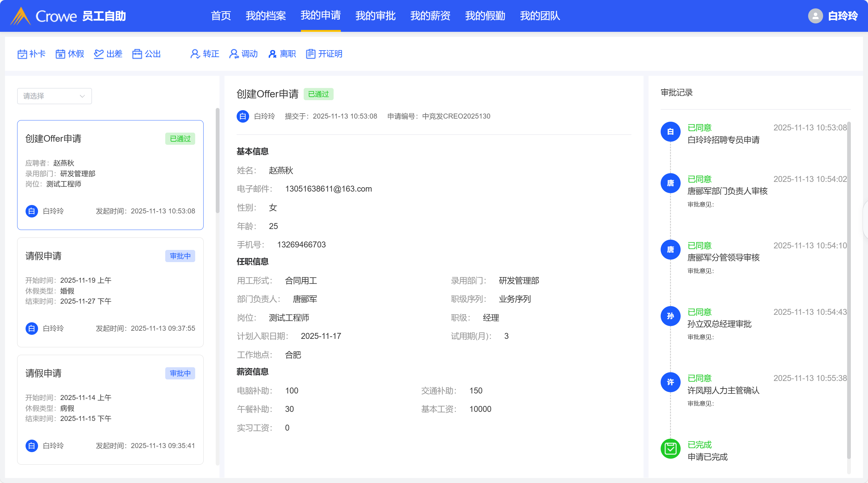This screenshot has height=483, width=868.
Task: Click the 调动 transfer icon
Action: (234, 54)
